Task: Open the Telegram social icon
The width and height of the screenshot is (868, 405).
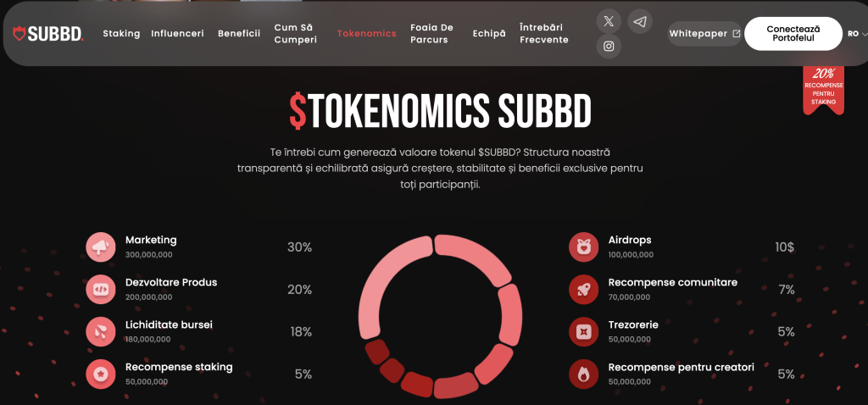Action: [640, 21]
